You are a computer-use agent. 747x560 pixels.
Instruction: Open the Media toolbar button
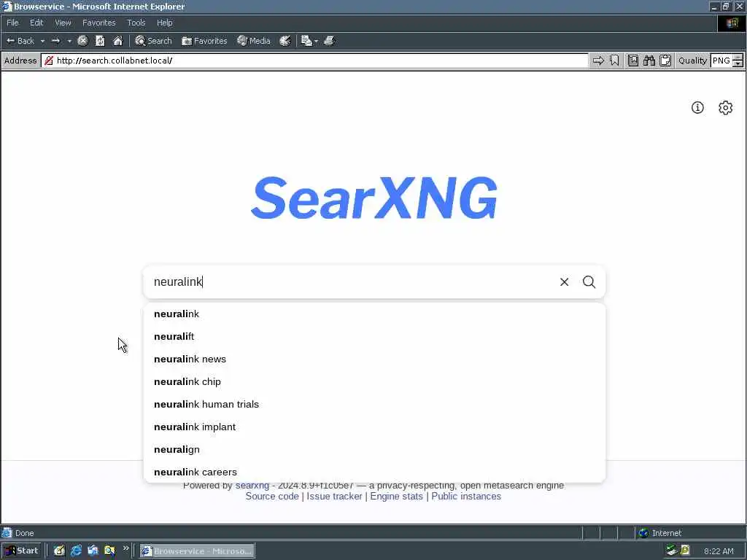click(254, 41)
